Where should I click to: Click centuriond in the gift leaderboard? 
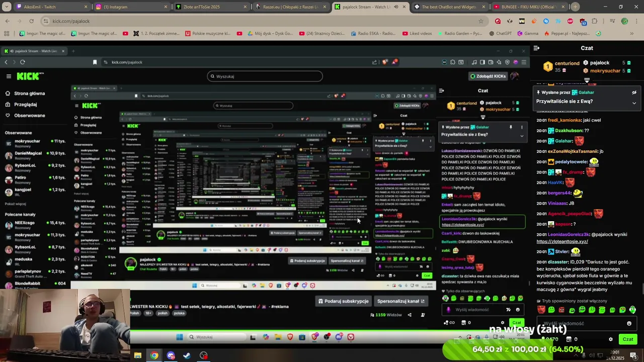coord(567,63)
